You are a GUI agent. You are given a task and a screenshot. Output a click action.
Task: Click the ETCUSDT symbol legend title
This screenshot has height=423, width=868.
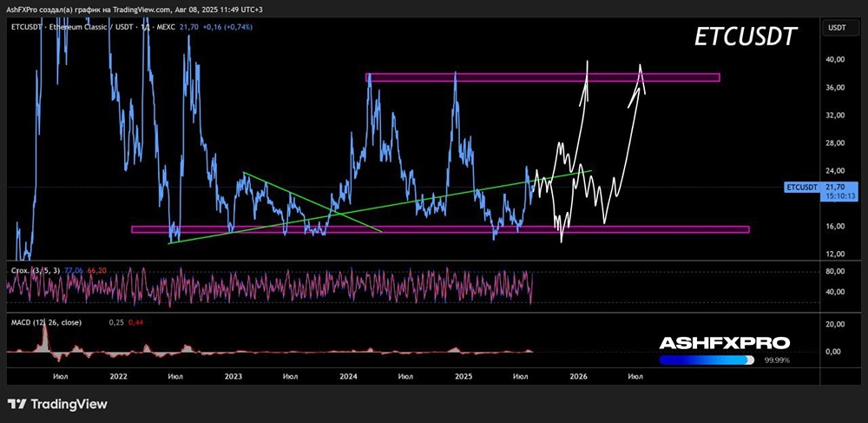(x=93, y=27)
